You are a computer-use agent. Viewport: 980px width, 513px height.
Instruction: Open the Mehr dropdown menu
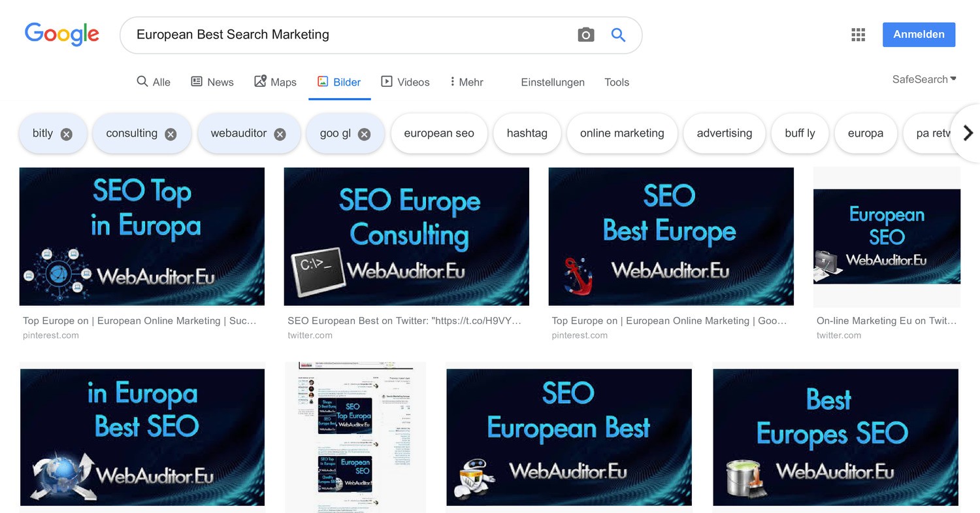466,82
